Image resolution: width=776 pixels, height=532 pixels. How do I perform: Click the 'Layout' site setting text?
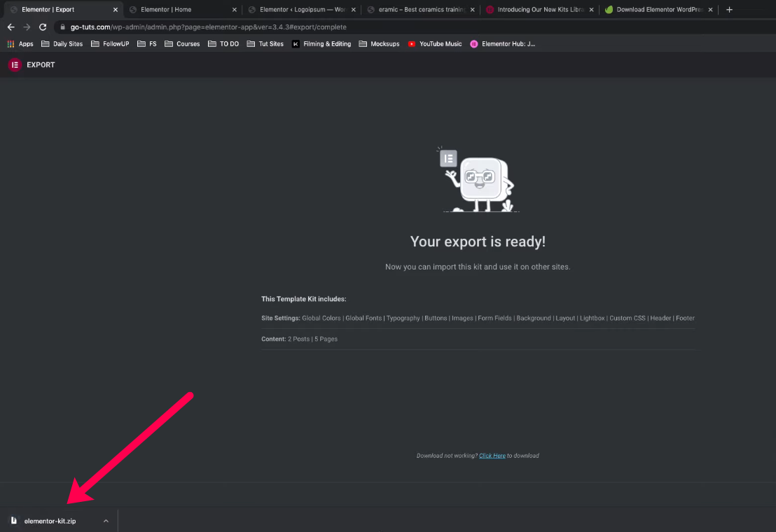pos(565,318)
